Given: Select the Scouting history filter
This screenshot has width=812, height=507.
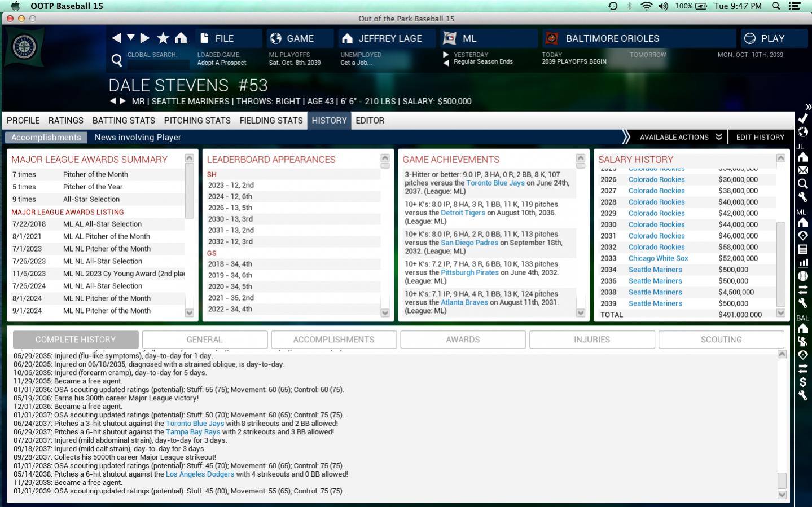Looking at the screenshot, I should (721, 340).
